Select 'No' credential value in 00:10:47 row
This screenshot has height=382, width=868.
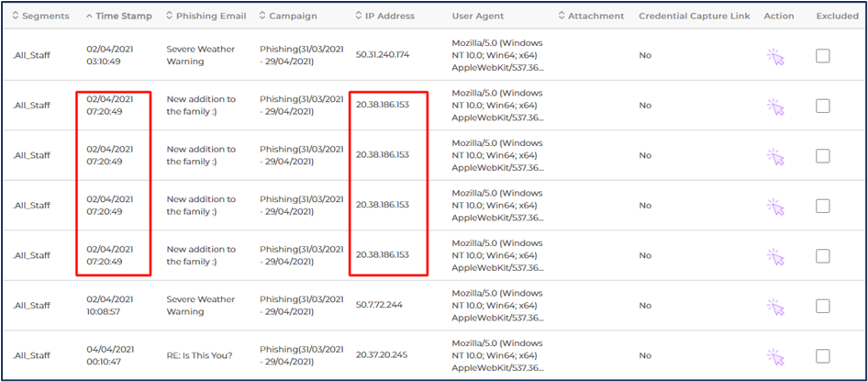645,355
